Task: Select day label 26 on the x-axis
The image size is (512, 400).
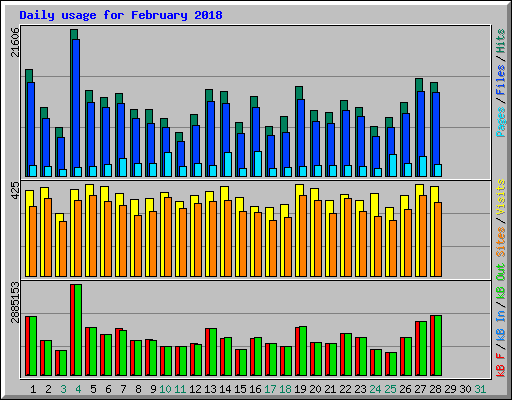Action: point(405,389)
